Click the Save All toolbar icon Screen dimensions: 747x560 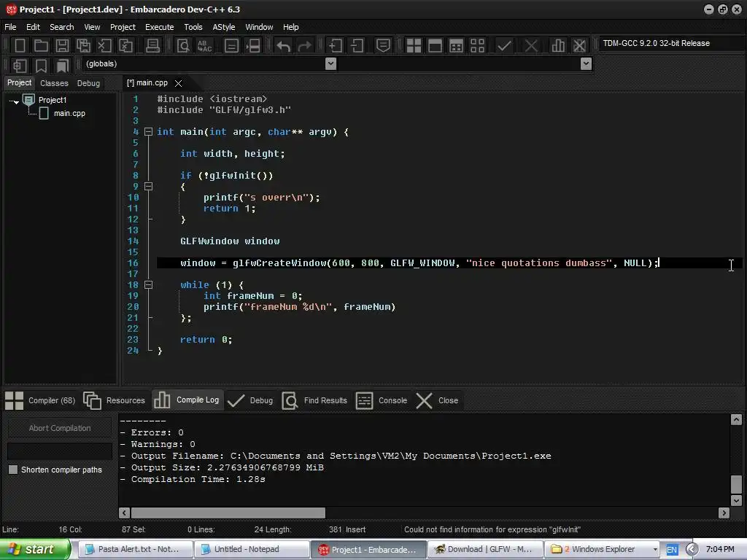(x=83, y=46)
